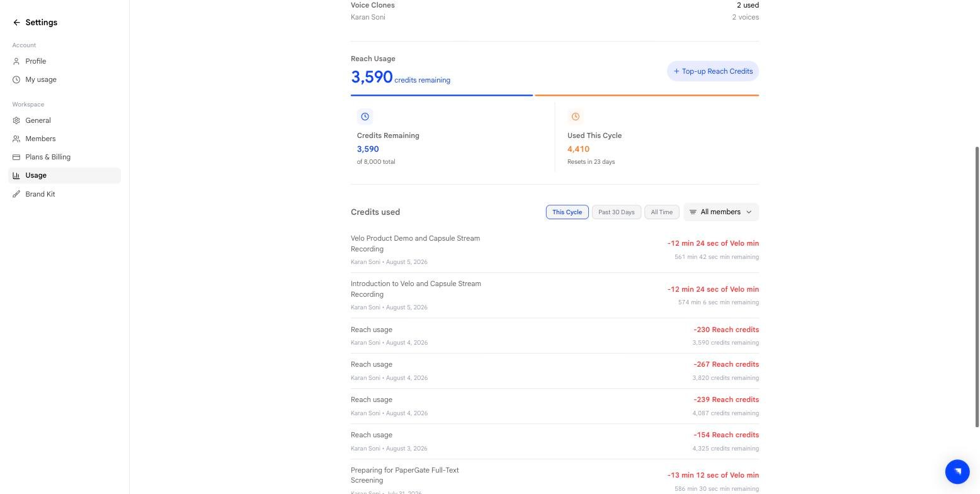Screen dimensions: 980x494
Task: Click the of 8,000 total text
Action: 376,162
